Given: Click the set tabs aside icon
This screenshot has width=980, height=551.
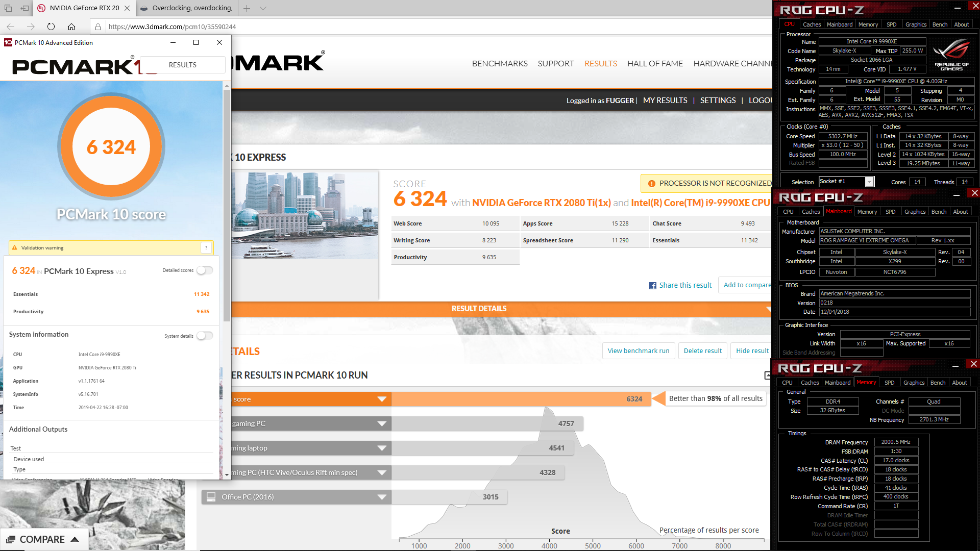Looking at the screenshot, I should click(24, 8).
